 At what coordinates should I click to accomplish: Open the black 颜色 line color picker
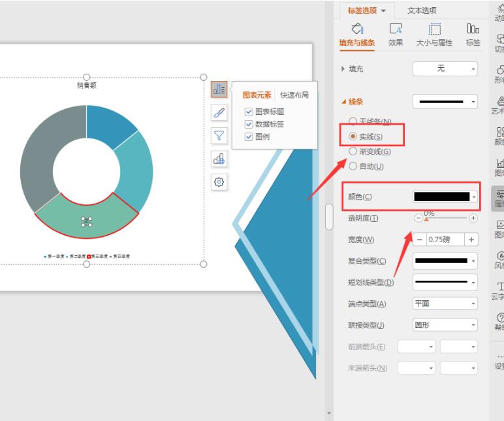(445, 196)
